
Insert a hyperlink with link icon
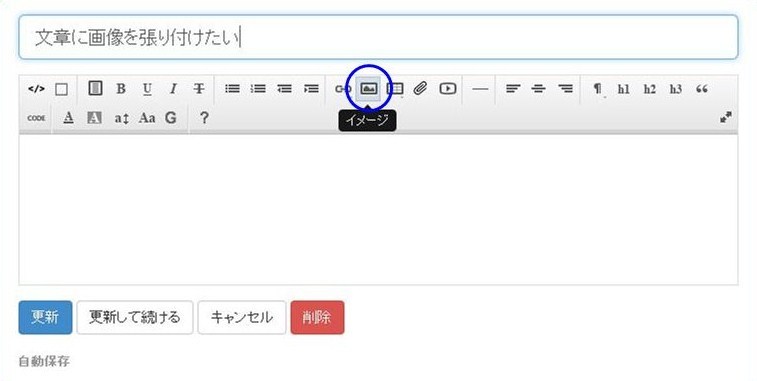(x=343, y=89)
